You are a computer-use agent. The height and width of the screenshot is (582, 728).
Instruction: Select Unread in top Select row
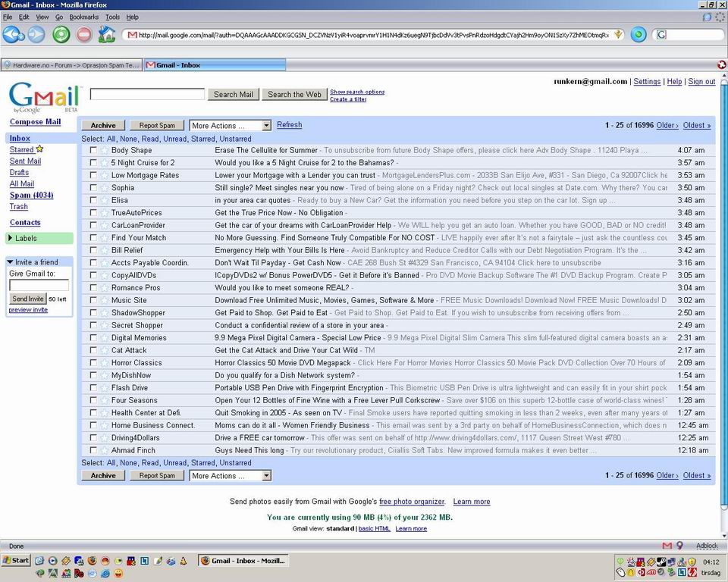coord(175,139)
